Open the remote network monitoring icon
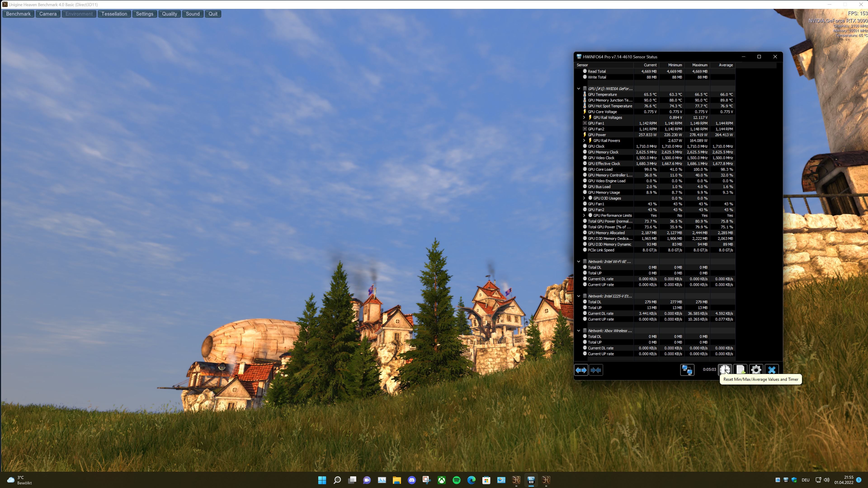 click(687, 370)
